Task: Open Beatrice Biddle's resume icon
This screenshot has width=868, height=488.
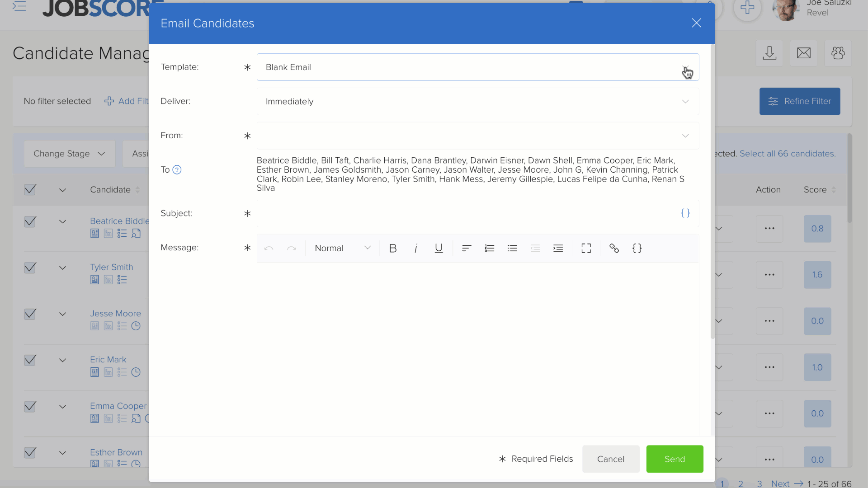Action: pyautogui.click(x=94, y=234)
